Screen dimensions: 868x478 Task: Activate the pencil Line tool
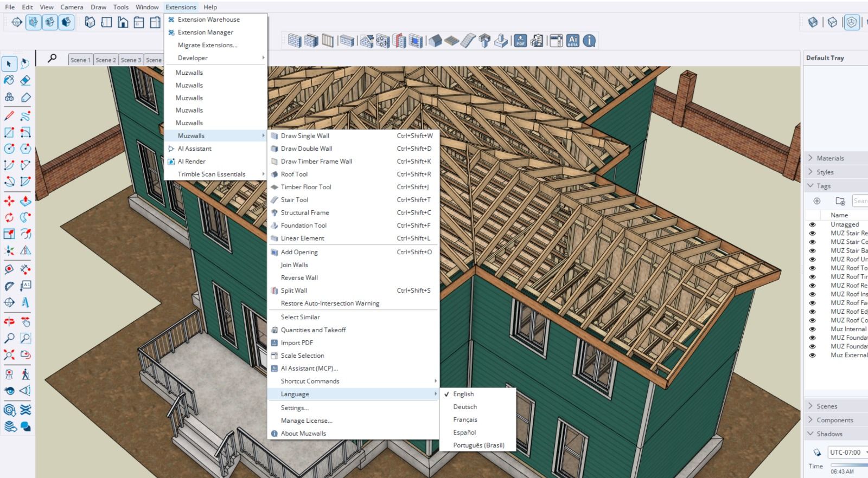tap(9, 116)
